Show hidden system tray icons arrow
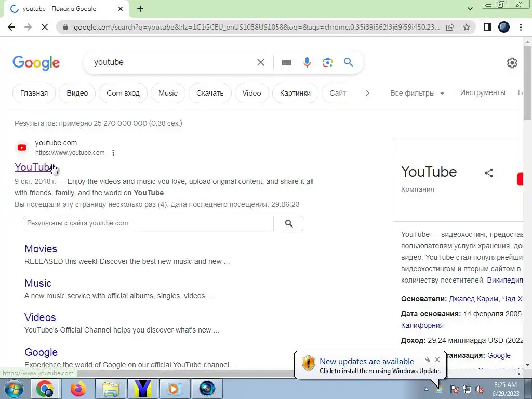This screenshot has width=532, height=399. [x=426, y=389]
